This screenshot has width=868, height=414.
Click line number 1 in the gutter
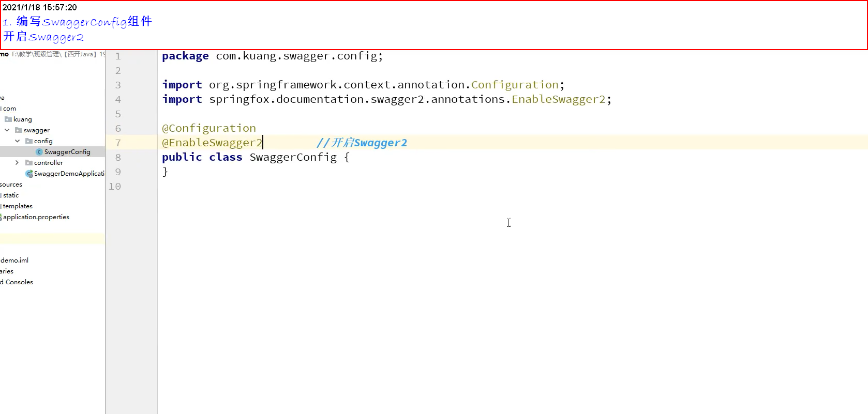118,56
